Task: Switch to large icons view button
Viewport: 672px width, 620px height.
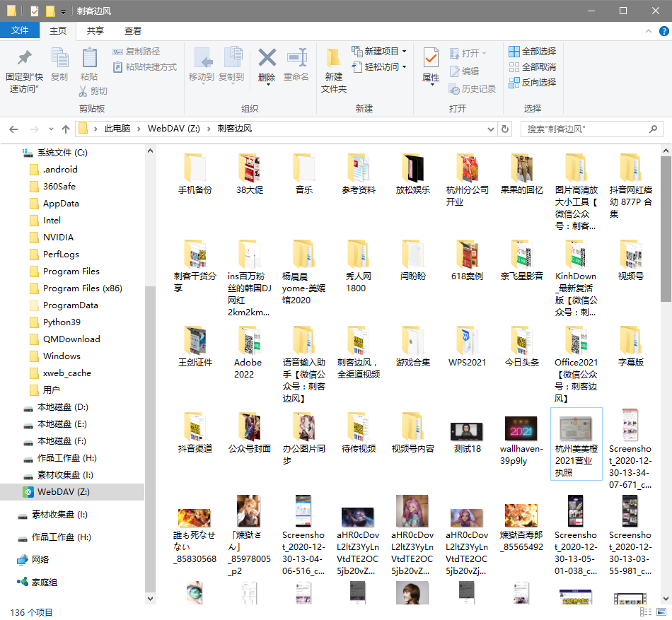Action: tap(662, 612)
